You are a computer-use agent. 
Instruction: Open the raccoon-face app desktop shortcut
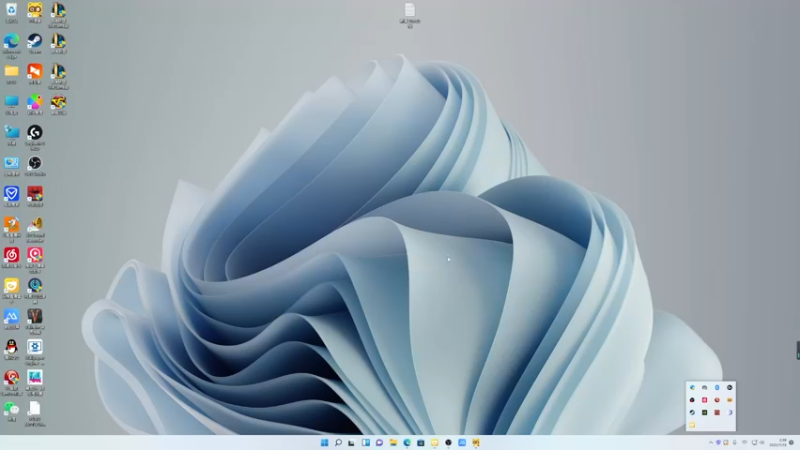tap(35, 12)
